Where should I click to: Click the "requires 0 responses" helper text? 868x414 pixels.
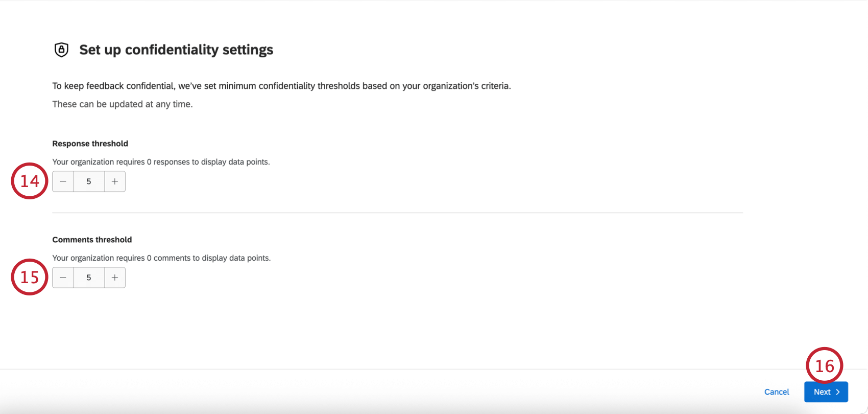coord(161,162)
